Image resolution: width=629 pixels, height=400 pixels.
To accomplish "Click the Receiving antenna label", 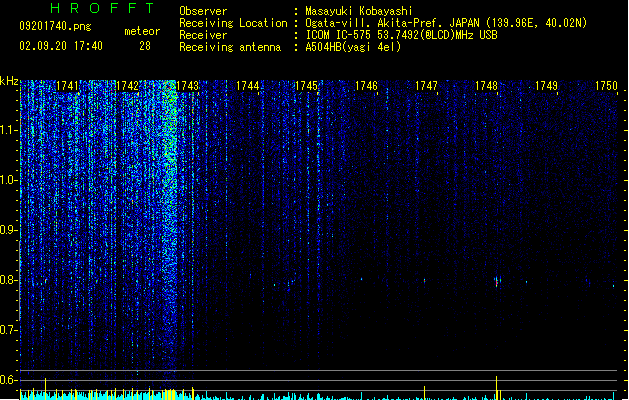I will tap(230, 47).
